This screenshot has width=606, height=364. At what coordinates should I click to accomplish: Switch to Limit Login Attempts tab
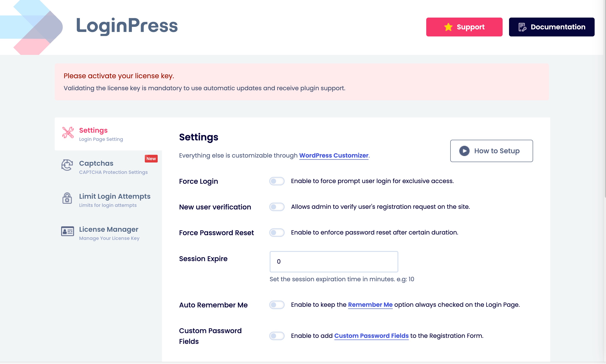coord(115,197)
